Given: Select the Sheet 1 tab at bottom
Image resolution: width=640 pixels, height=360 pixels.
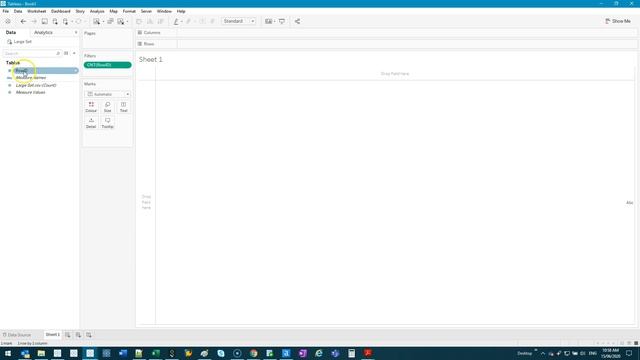Looking at the screenshot, I should pos(52,335).
